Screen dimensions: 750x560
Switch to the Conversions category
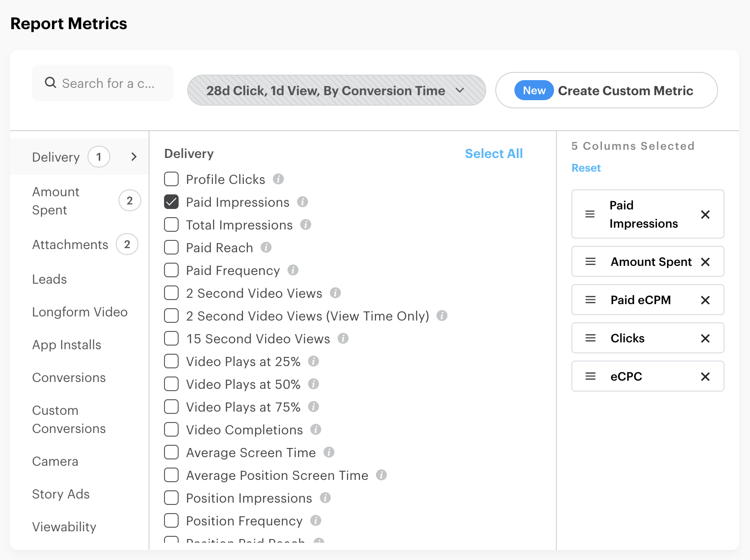point(68,377)
